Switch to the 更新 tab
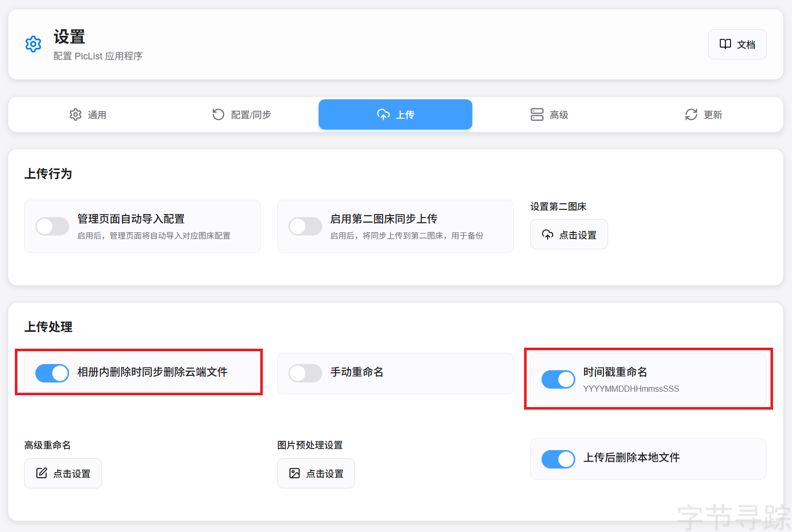Screen dimensions: 792x532 click(703, 115)
